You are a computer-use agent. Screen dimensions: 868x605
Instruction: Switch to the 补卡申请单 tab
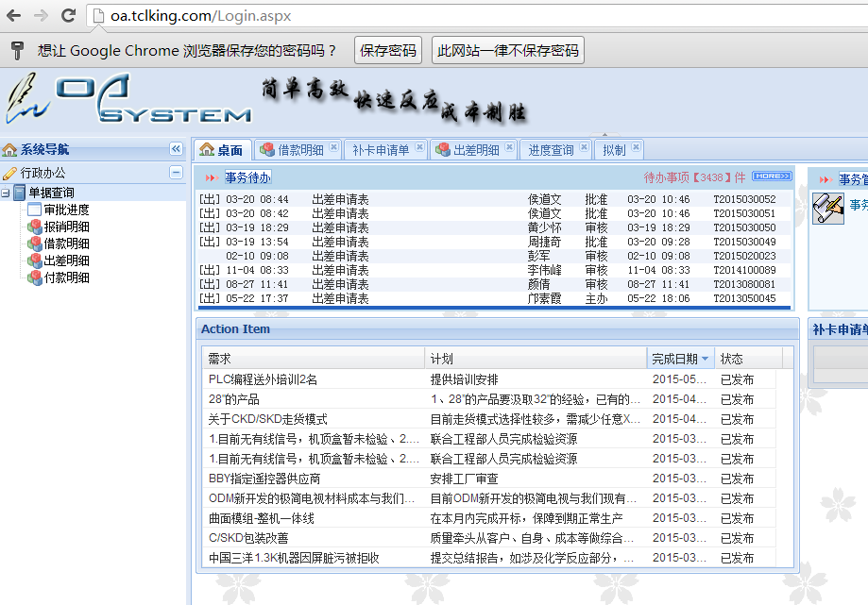pos(384,150)
